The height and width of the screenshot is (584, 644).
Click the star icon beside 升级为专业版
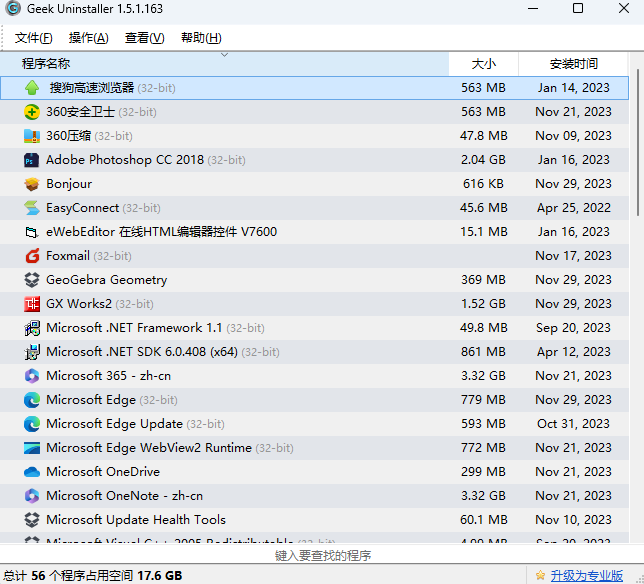click(540, 575)
